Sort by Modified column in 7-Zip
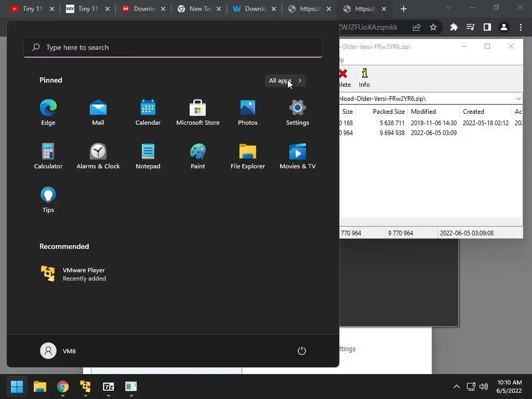 434,112
